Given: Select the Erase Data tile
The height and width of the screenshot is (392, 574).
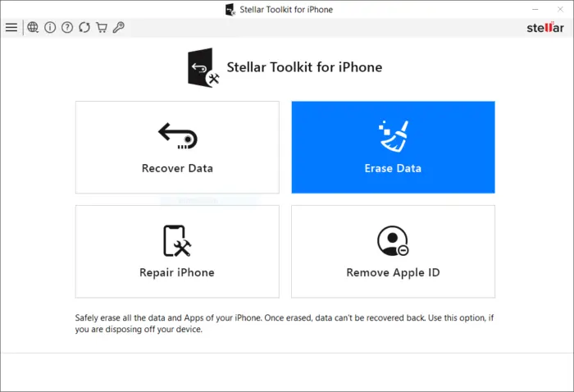Looking at the screenshot, I should (x=393, y=147).
